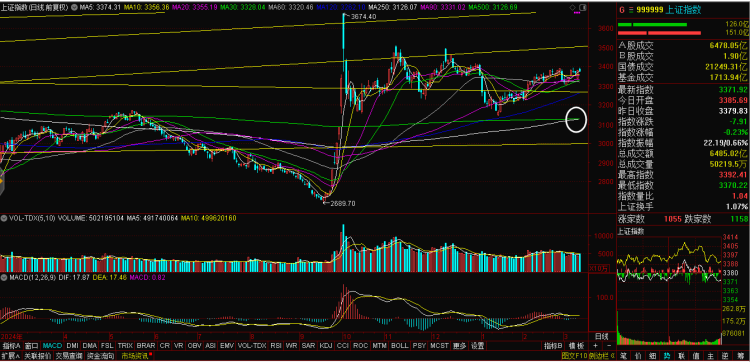Click the minus zoom-out button beside 模板
Image resolution: width=750 pixels, height=362 pixels.
609,345
